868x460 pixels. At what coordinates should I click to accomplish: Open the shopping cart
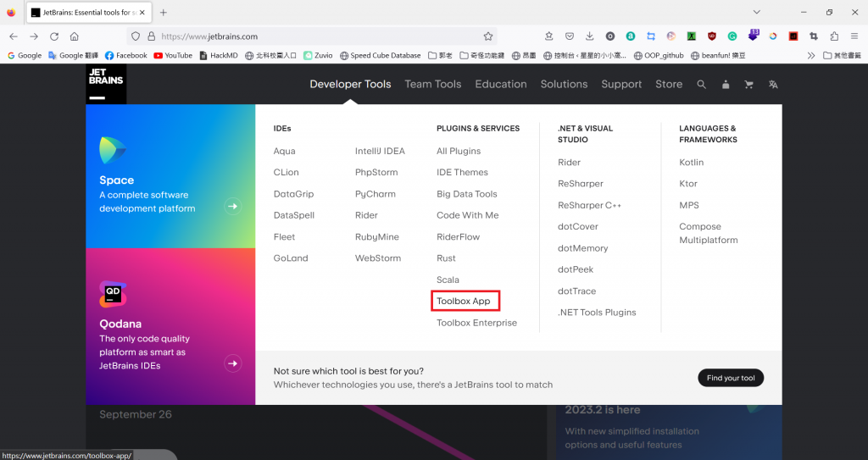tap(749, 85)
